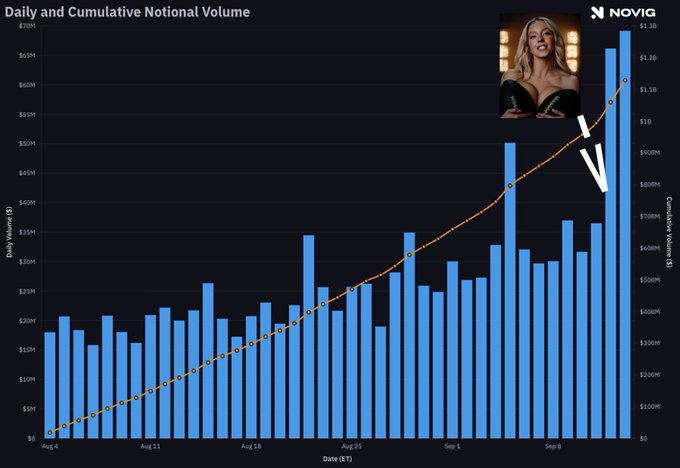The height and width of the screenshot is (468, 680).
Task: Click the 'Aug 4' date label
Action: tap(50, 446)
